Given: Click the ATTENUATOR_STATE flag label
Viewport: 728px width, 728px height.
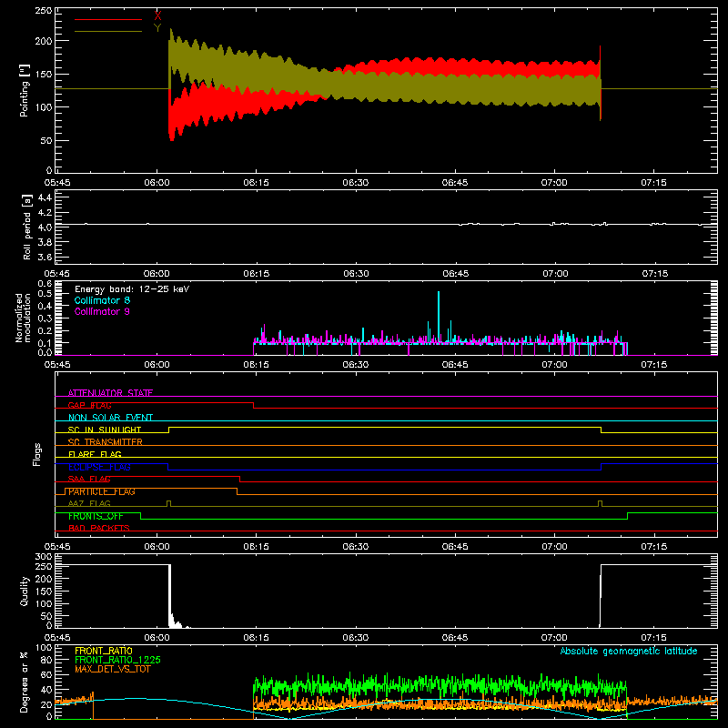Looking at the screenshot, I should tap(110, 393).
